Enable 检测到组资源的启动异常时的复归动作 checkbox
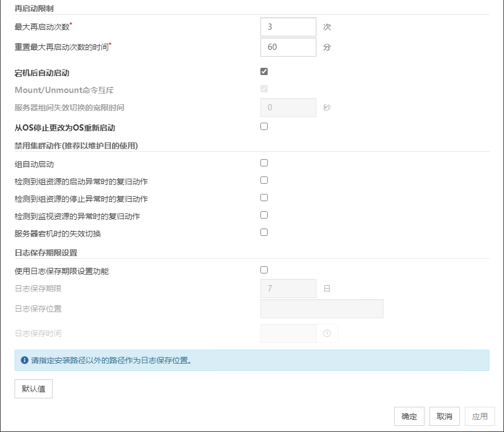The height and width of the screenshot is (432, 504). (264, 180)
